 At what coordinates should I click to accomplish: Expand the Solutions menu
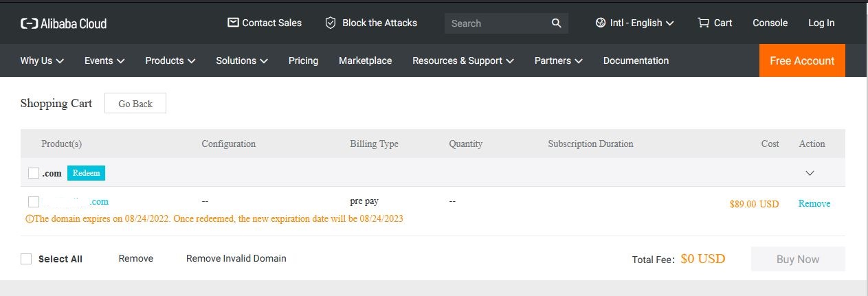242,60
